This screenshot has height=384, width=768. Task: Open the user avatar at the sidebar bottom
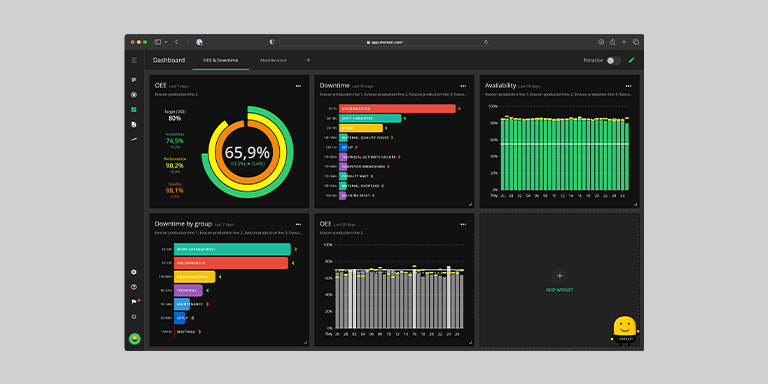pyautogui.click(x=134, y=338)
